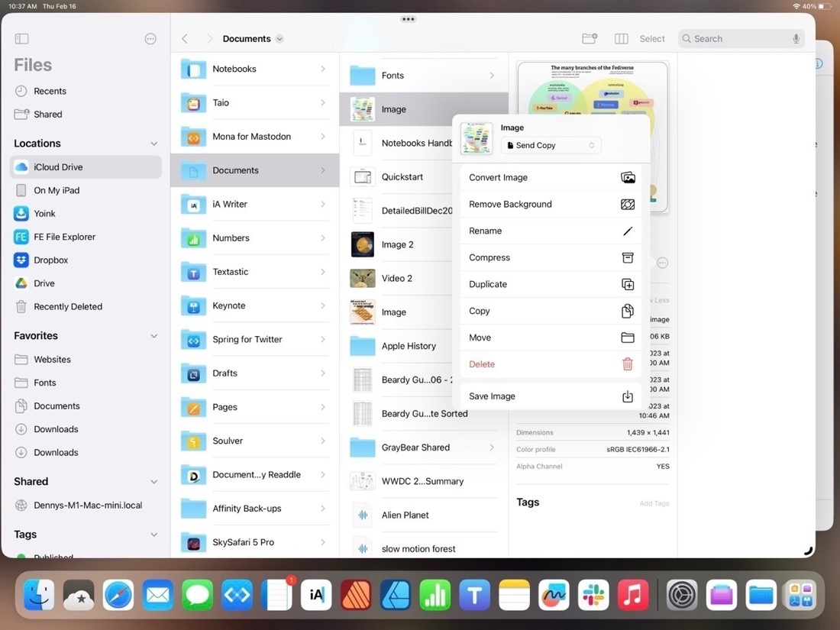Click the Duplicate icon in the context menu
This screenshot has height=630, width=840.
[x=628, y=283]
